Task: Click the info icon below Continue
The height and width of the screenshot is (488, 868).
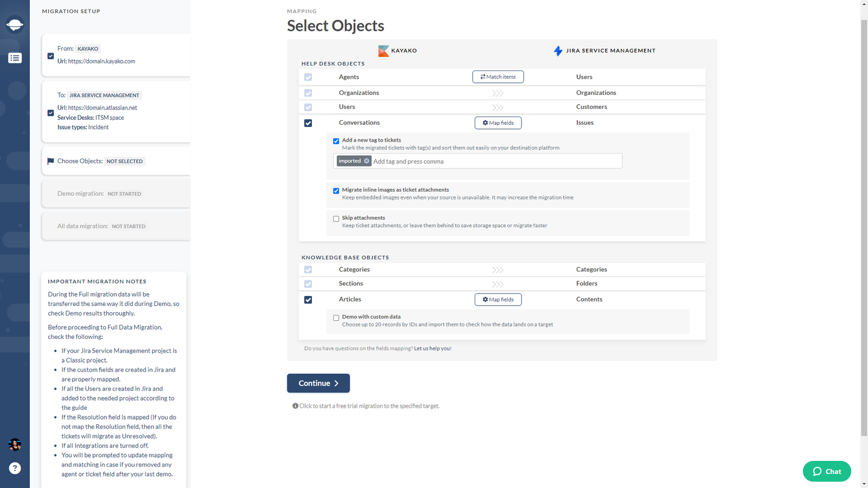Action: (x=295, y=406)
